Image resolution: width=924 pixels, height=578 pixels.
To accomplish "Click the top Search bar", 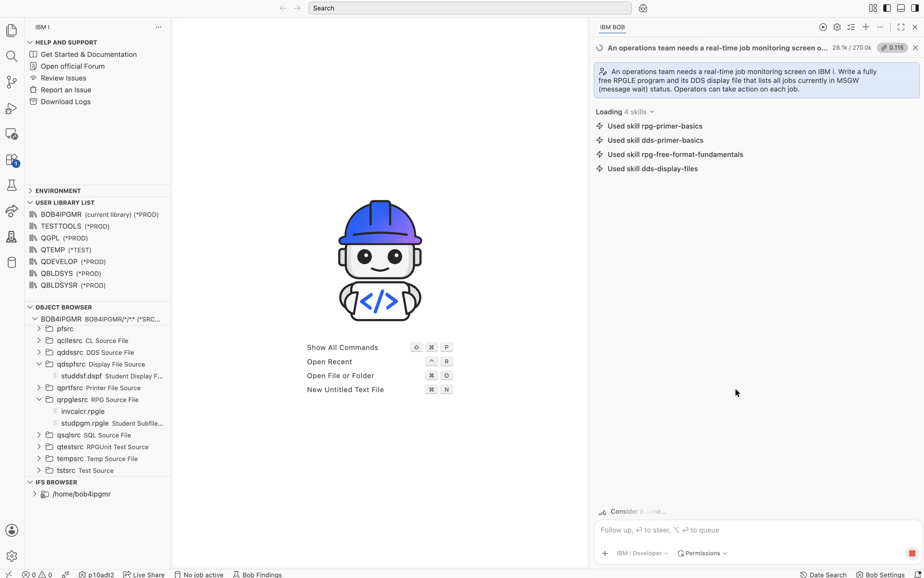I will click(x=469, y=8).
